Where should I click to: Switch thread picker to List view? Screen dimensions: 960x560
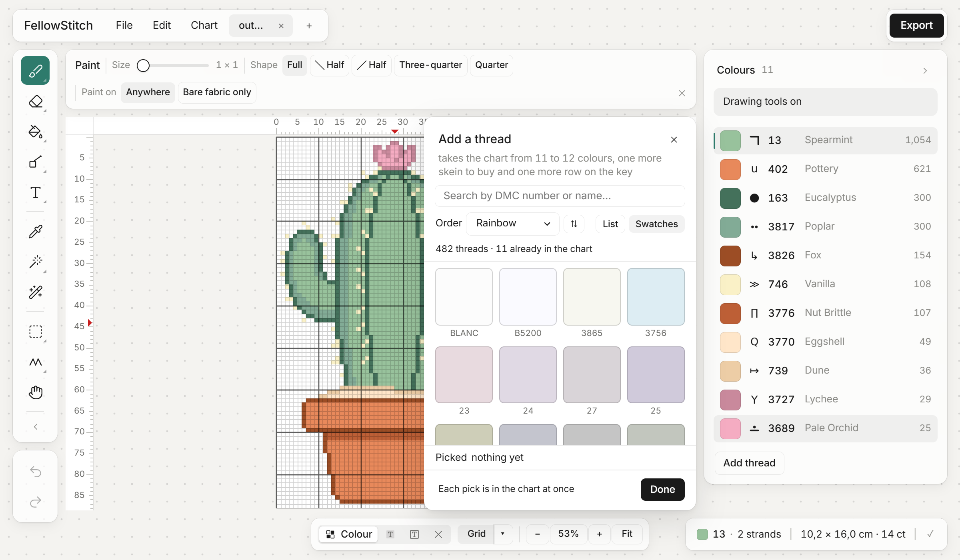click(x=610, y=224)
